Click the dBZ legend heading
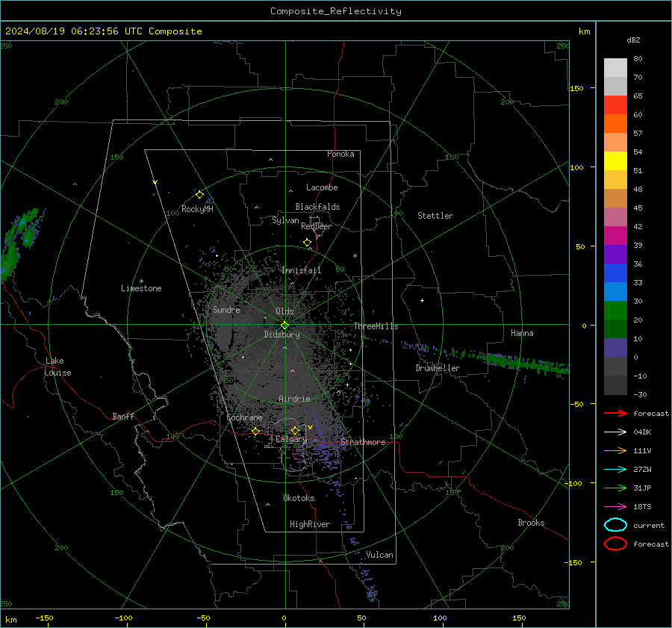The width and height of the screenshot is (672, 628). [633, 40]
